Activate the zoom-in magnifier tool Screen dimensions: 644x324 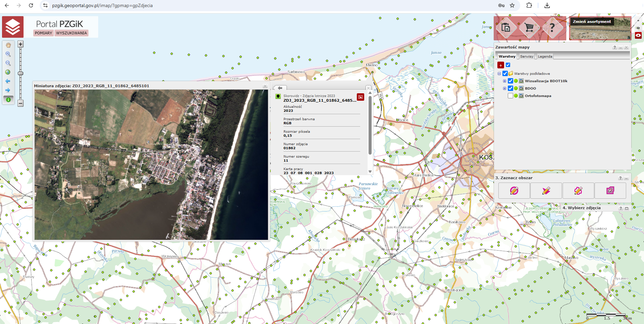click(x=8, y=54)
